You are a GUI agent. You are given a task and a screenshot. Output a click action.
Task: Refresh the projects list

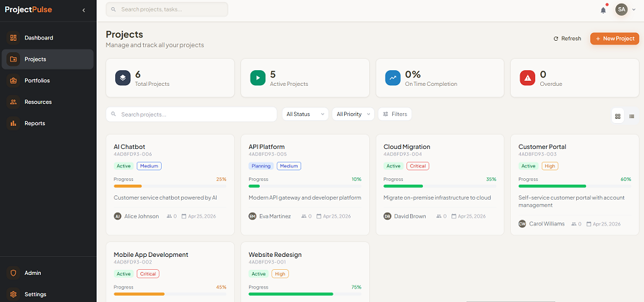[x=567, y=39]
